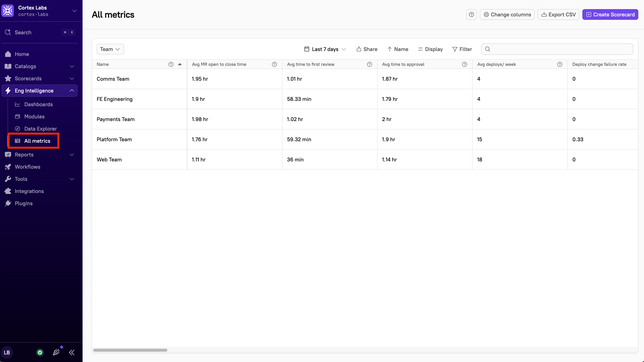Click the Cortex Labs logo icon
Screen dimensions: 644x362
pos(8,11)
